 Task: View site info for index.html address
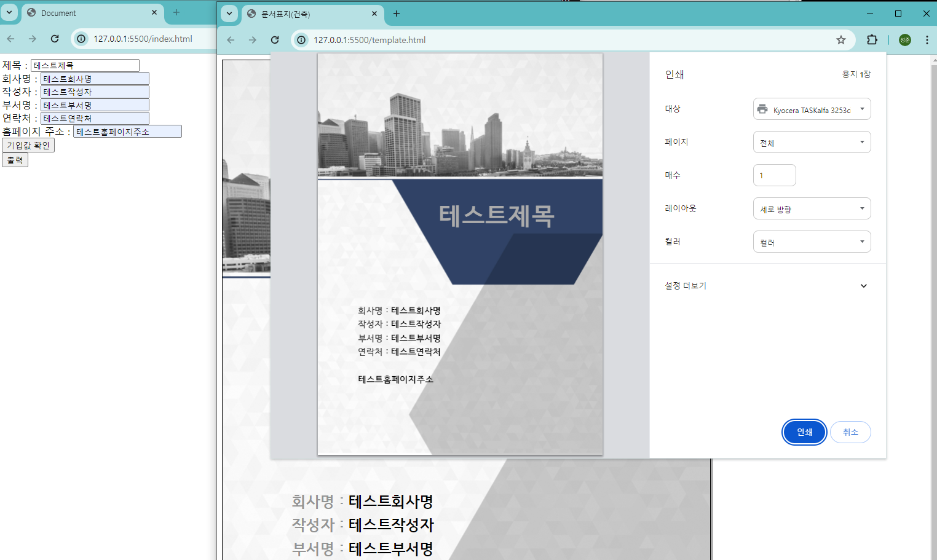point(81,39)
